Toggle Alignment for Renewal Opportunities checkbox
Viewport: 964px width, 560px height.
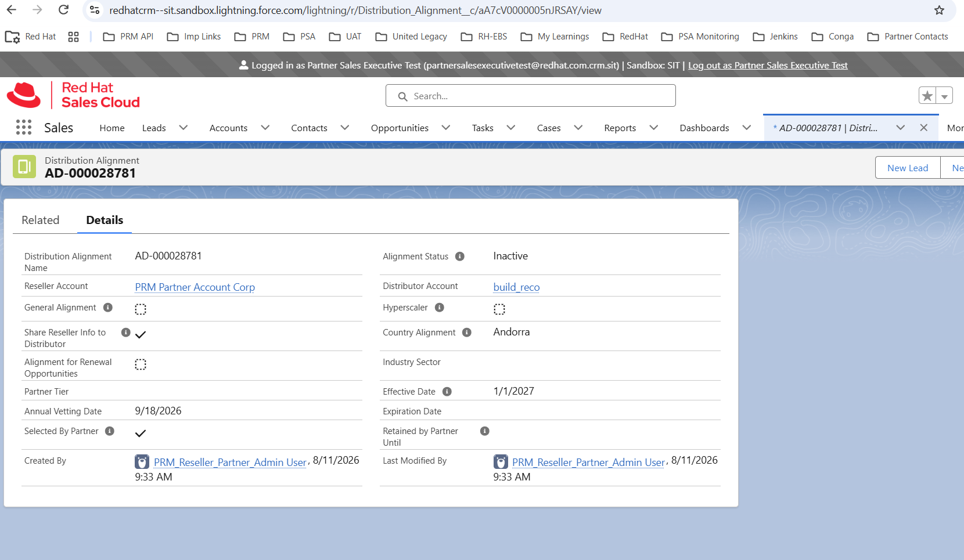[141, 364]
